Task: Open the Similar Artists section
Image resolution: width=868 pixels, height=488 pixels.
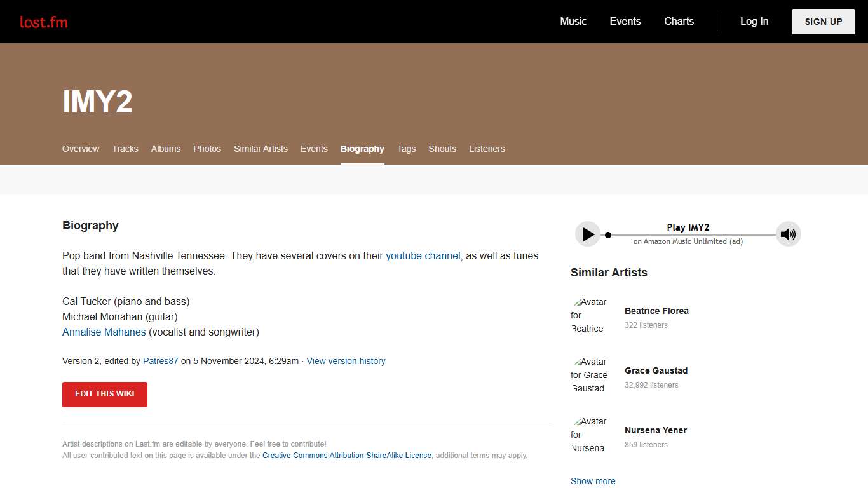Action: [261, 149]
